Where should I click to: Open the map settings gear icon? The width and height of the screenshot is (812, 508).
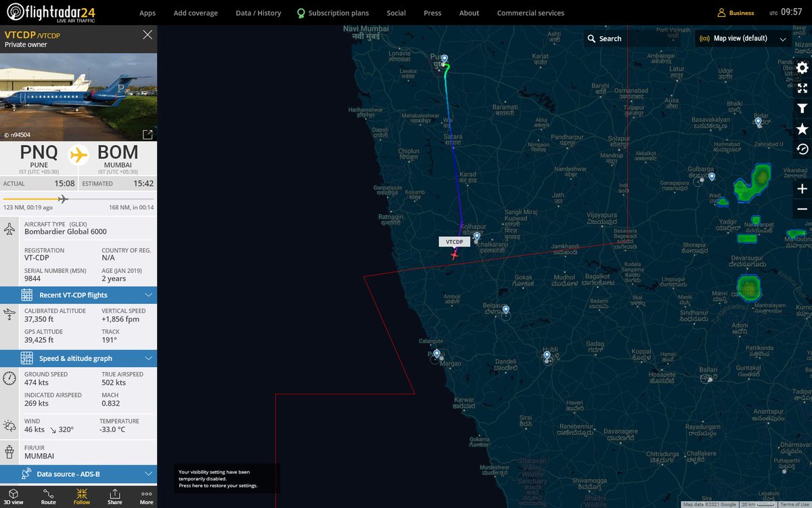pyautogui.click(x=802, y=68)
